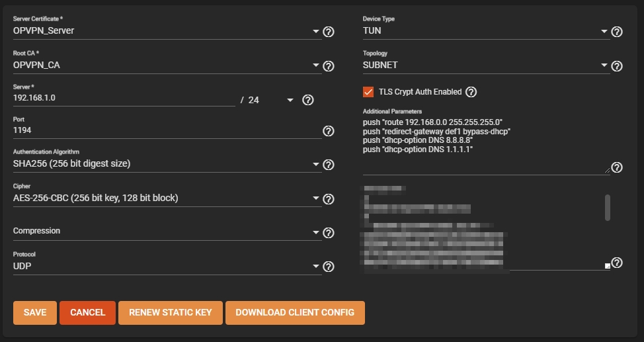Open help for Root CA field
This screenshot has height=342, width=644.
328,66
